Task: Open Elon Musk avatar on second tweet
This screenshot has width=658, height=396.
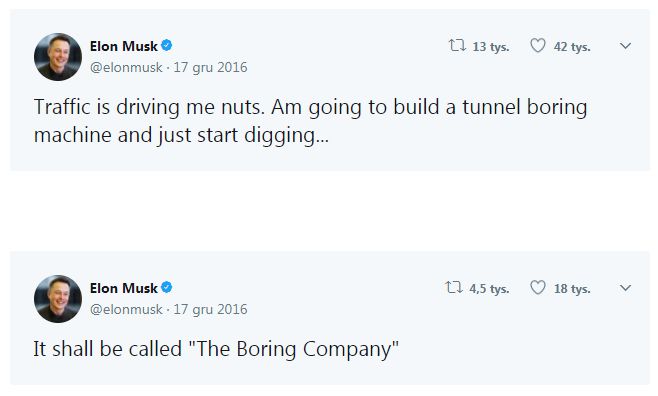Action: [58, 299]
